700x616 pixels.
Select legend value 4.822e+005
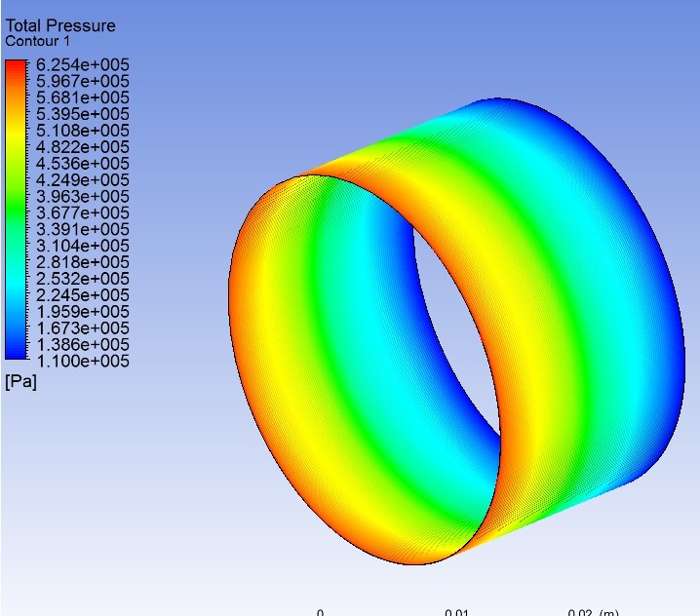point(83,147)
